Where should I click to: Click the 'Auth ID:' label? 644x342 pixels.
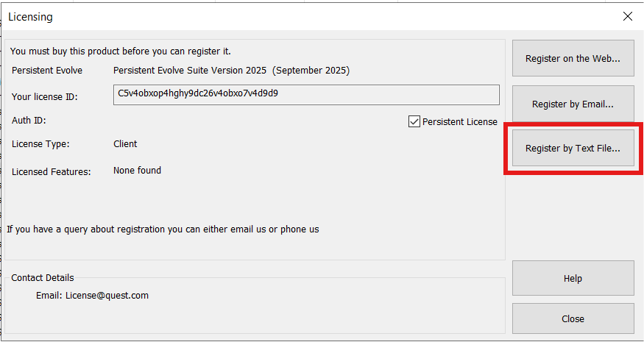(29, 121)
